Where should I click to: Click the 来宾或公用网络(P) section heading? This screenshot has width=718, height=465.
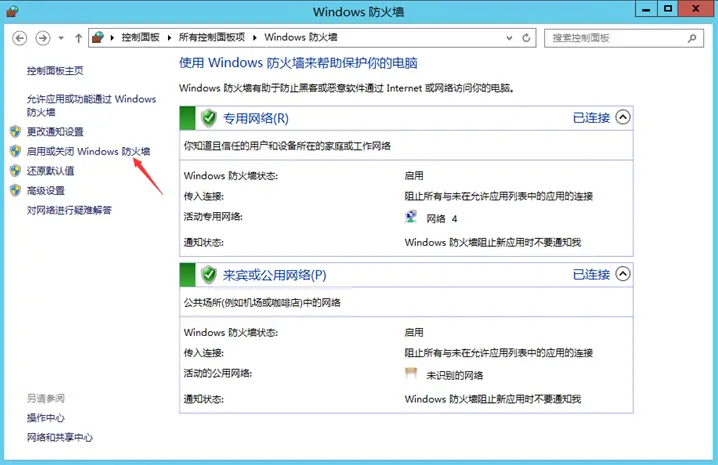[274, 275]
